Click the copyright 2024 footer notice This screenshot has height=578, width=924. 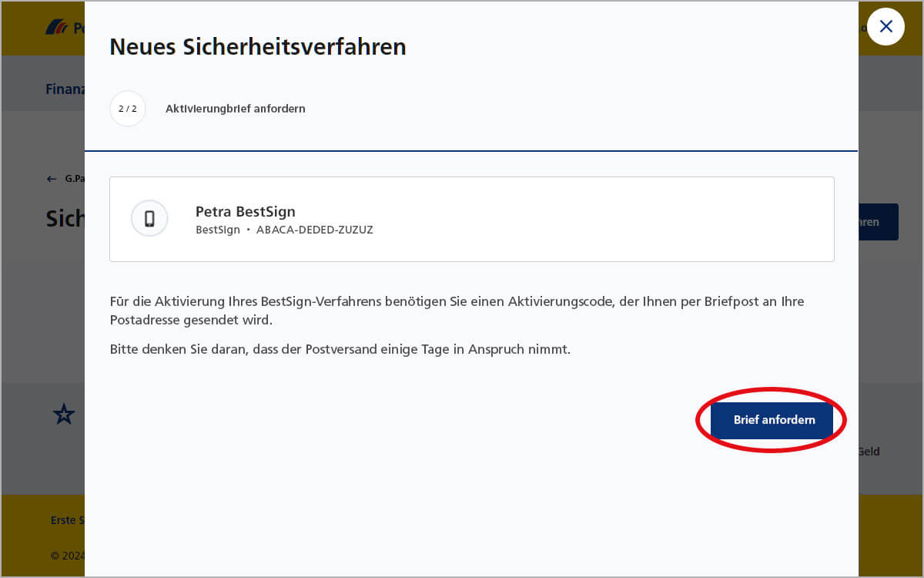(x=67, y=556)
